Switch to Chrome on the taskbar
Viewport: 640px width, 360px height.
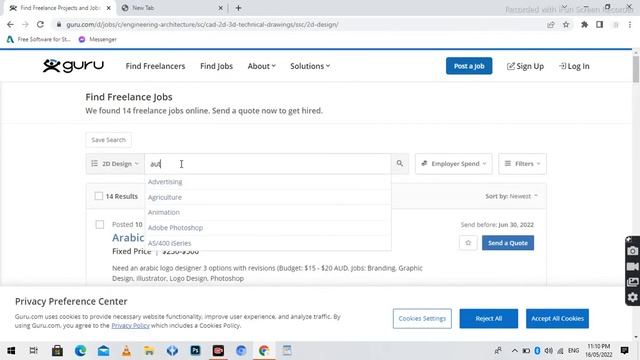[x=264, y=351]
